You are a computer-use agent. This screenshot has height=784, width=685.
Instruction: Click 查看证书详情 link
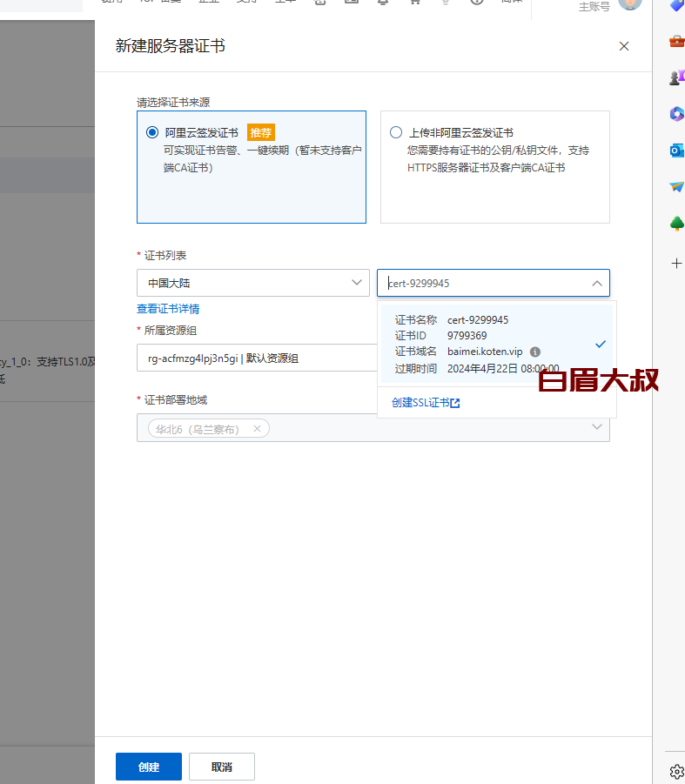coord(168,309)
